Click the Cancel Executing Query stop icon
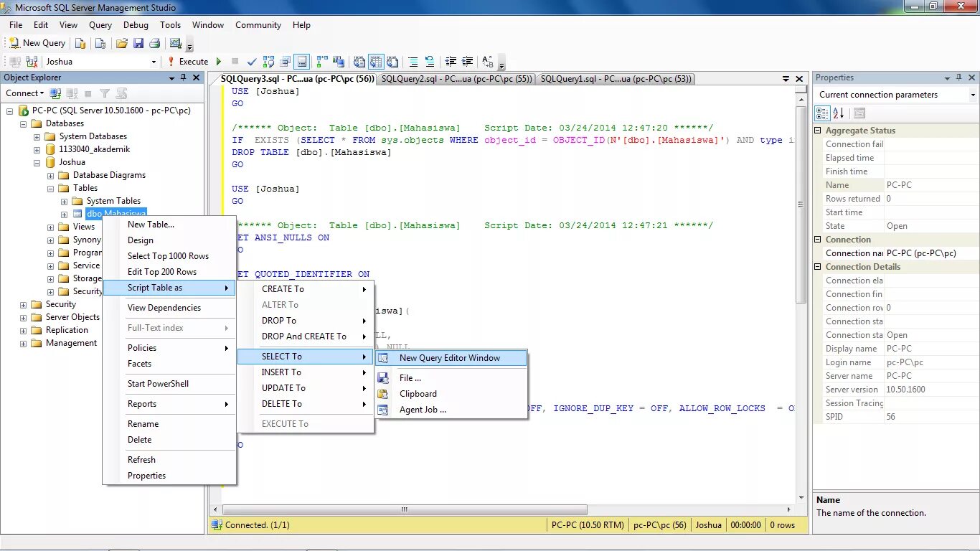The height and width of the screenshot is (551, 980). pyautogui.click(x=235, y=62)
